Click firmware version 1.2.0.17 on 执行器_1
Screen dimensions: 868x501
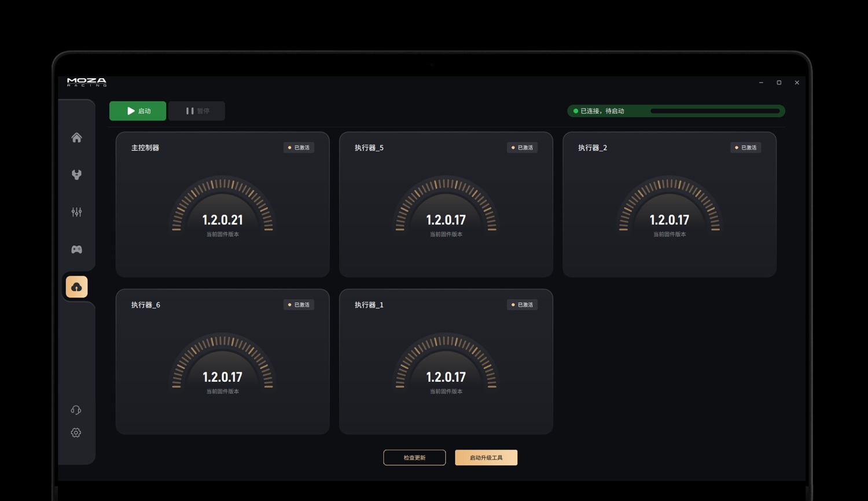click(446, 377)
